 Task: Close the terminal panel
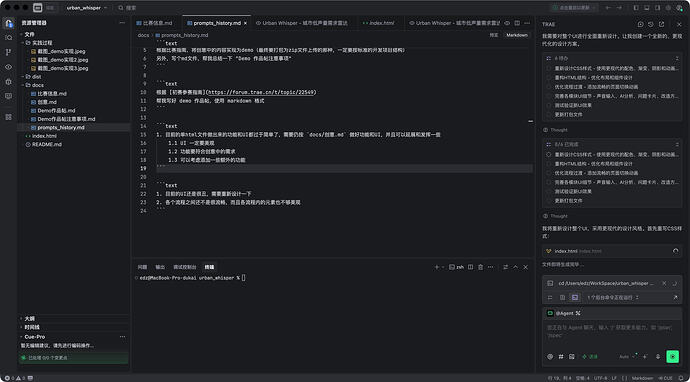tap(525, 267)
